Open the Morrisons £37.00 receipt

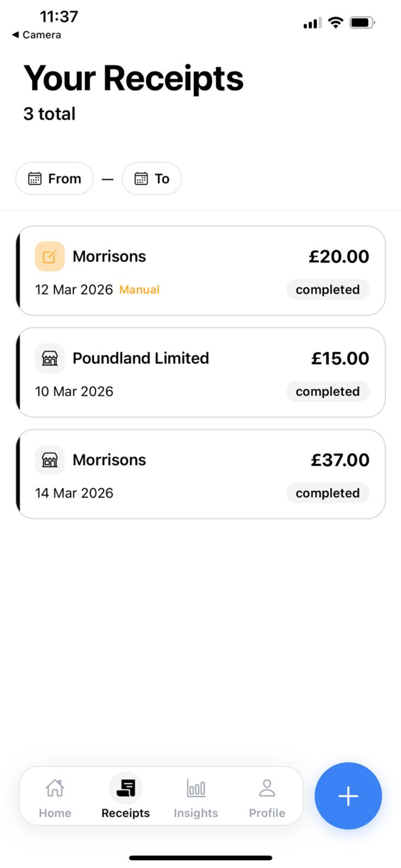[200, 474]
